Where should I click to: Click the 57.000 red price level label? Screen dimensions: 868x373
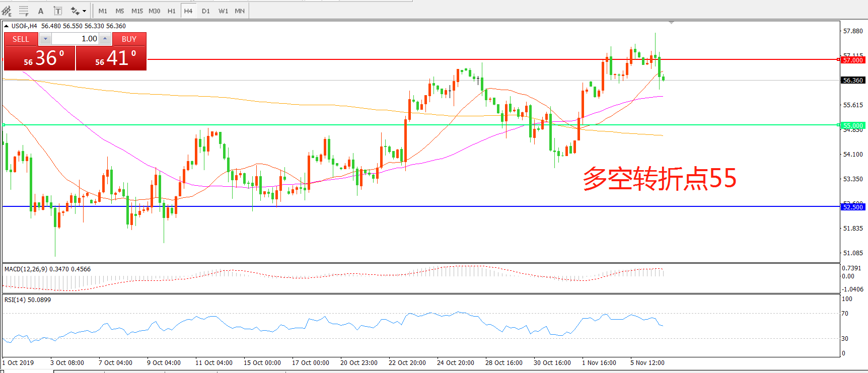tap(853, 60)
